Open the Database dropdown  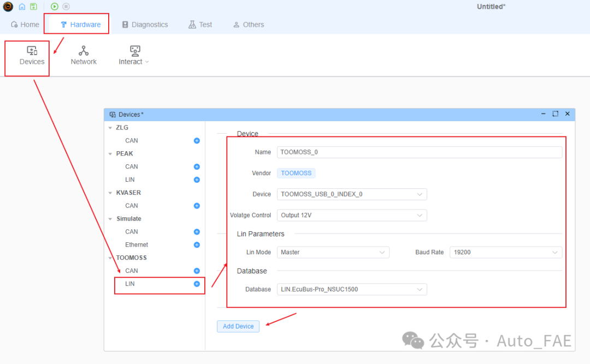[x=352, y=289]
